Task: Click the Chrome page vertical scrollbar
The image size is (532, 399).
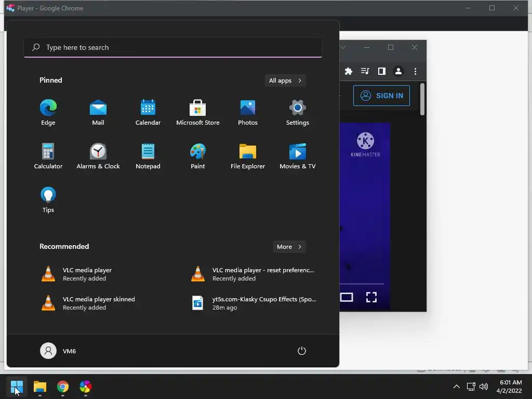Action: coord(422,99)
